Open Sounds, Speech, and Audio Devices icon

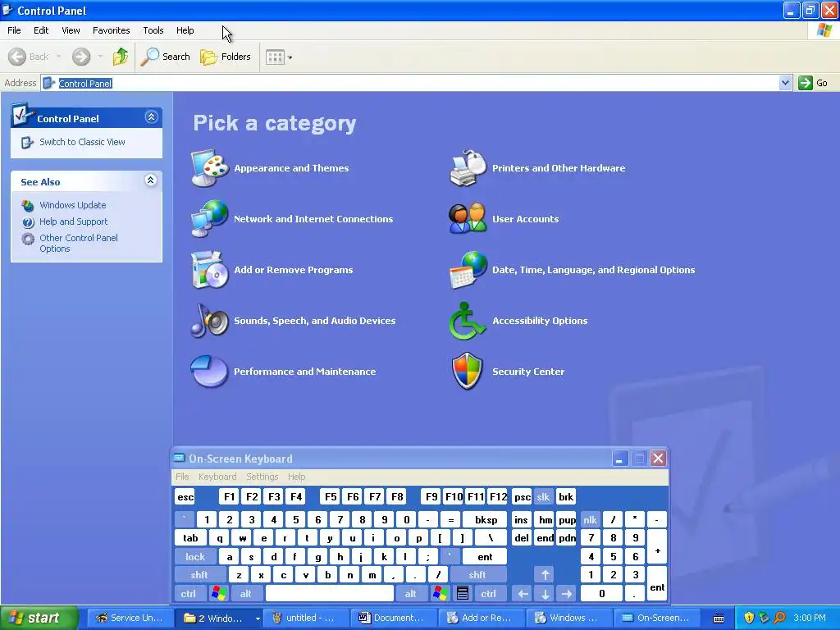(209, 321)
